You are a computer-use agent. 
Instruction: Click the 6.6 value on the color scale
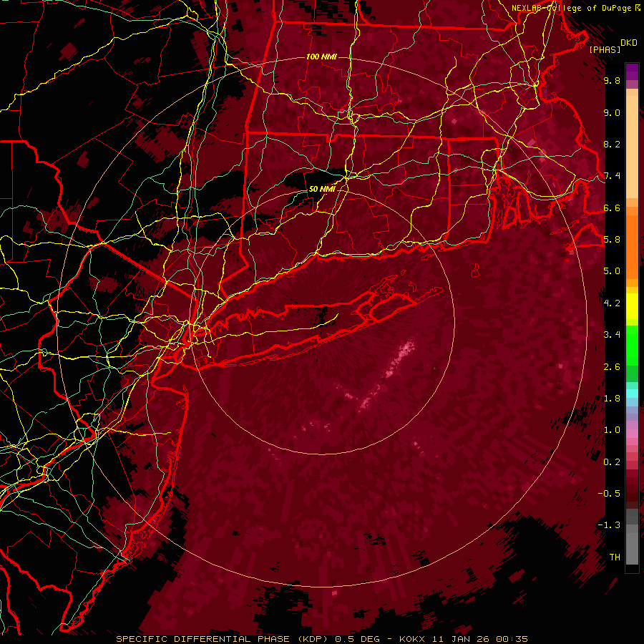pyautogui.click(x=612, y=208)
